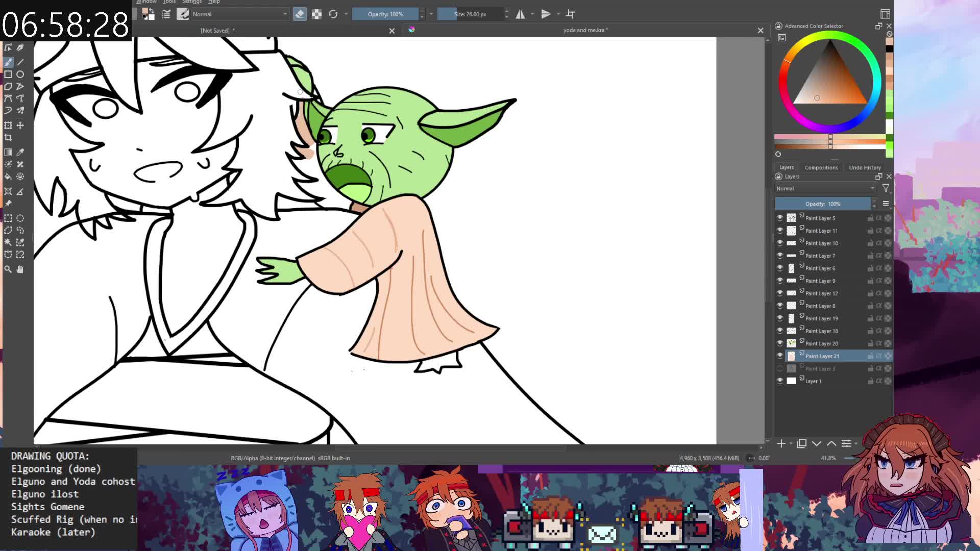Open the brush editor settings
Viewport: 980px width, 551px height.
[x=166, y=14]
